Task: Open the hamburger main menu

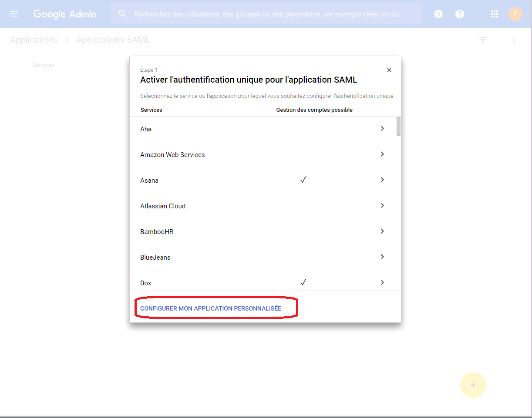Action: click(x=14, y=14)
